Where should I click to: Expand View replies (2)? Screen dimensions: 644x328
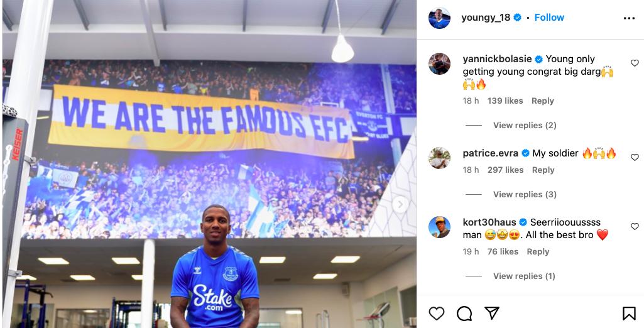point(525,125)
